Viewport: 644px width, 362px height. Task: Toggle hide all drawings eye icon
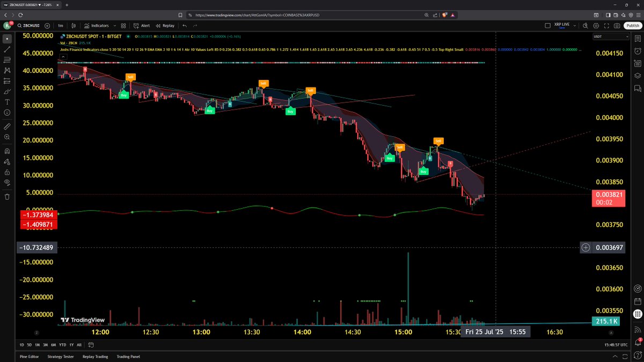(x=7, y=182)
